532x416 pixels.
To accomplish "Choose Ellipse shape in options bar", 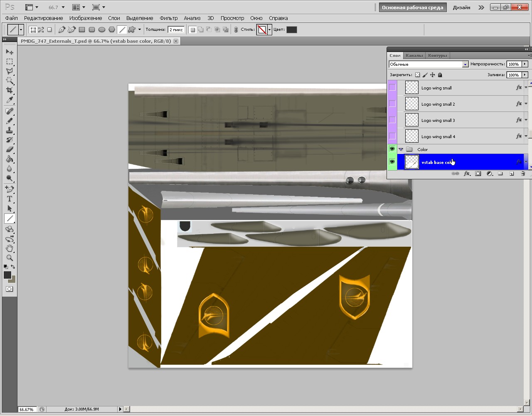I will click(x=102, y=30).
